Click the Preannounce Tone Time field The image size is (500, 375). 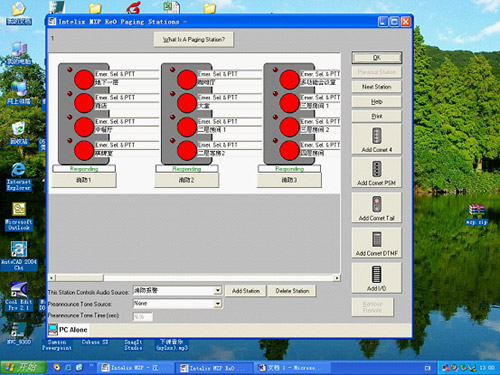point(143,317)
